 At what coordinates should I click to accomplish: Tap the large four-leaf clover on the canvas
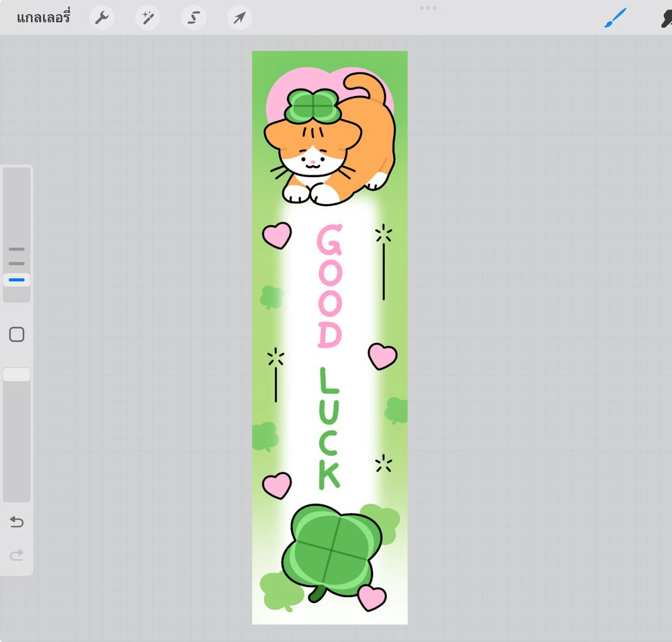click(331, 553)
